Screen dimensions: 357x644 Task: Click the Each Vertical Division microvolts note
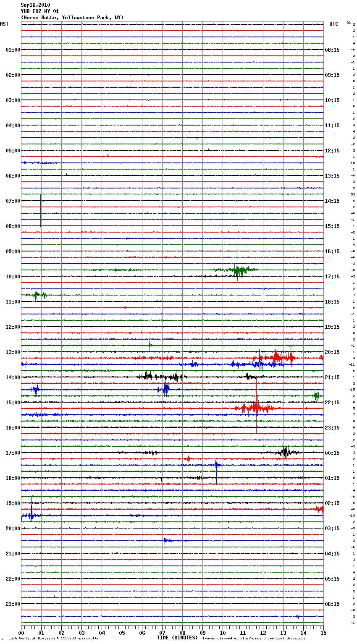click(53, 639)
